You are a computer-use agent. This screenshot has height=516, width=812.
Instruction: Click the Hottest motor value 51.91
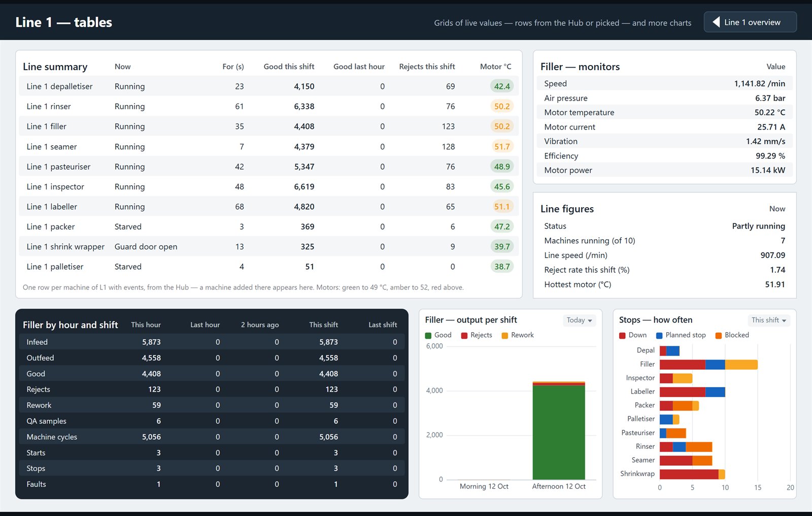pyautogui.click(x=775, y=284)
